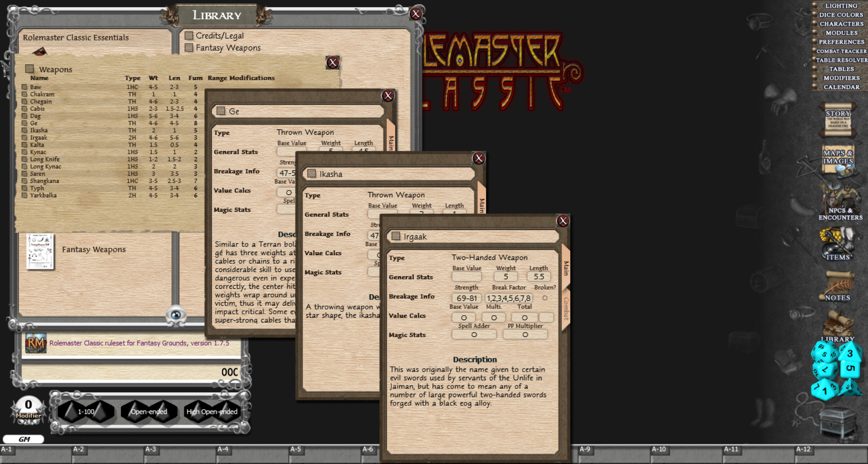Open the Tables menu button
The height and width of the screenshot is (464, 868).
pos(841,69)
